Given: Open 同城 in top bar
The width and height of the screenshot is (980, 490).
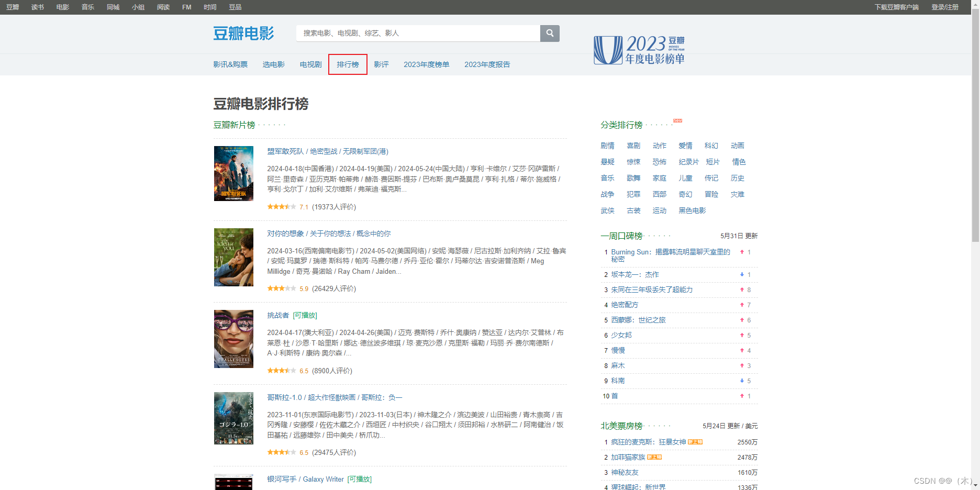Looking at the screenshot, I should 113,7.
